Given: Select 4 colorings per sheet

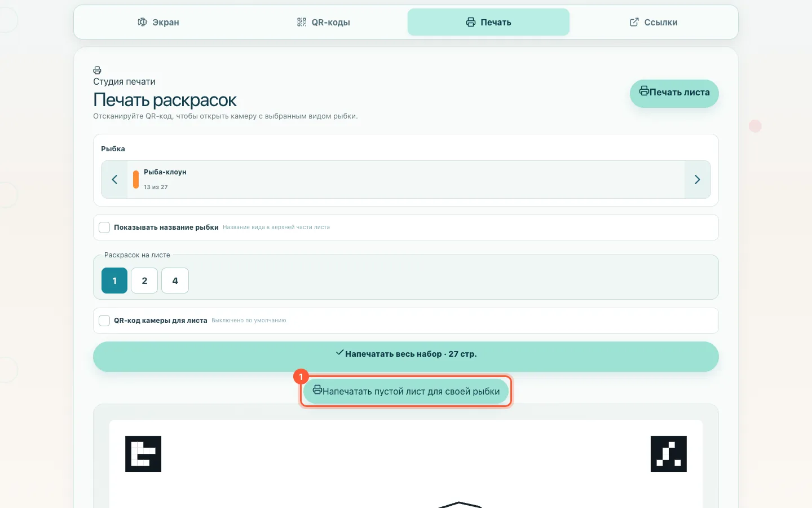Looking at the screenshot, I should [x=175, y=281].
